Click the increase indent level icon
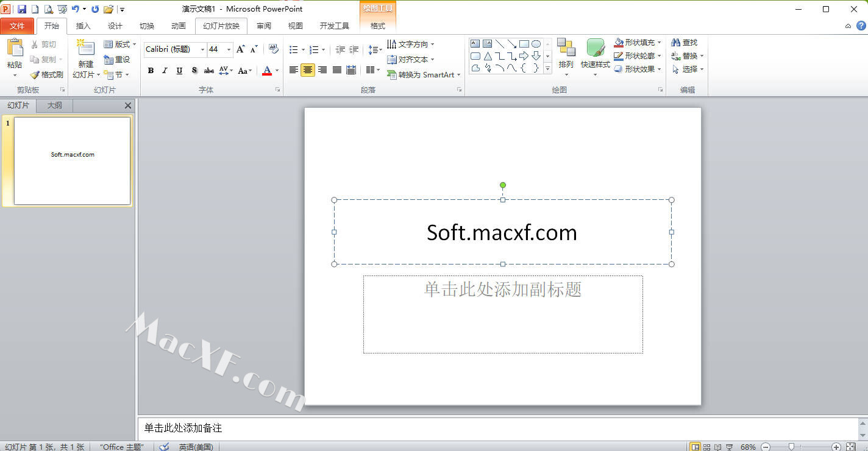The height and width of the screenshot is (451, 868). [x=354, y=49]
